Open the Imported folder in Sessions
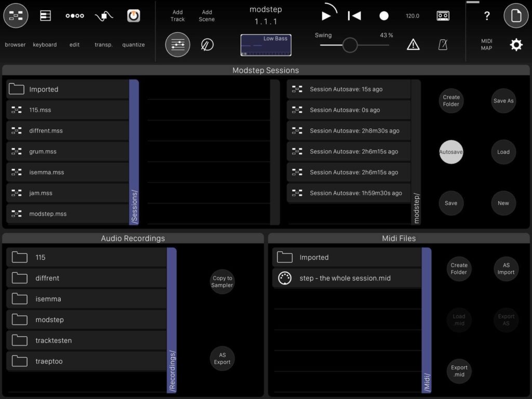This screenshot has height=399, width=532. pyautogui.click(x=68, y=89)
